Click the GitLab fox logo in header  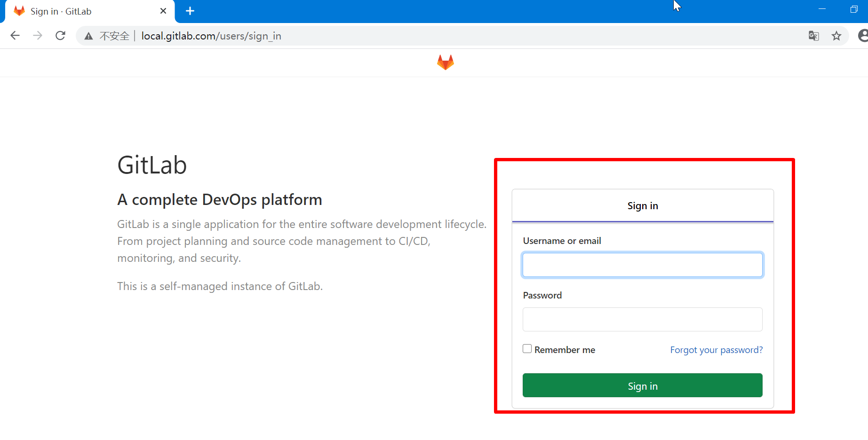click(x=445, y=62)
